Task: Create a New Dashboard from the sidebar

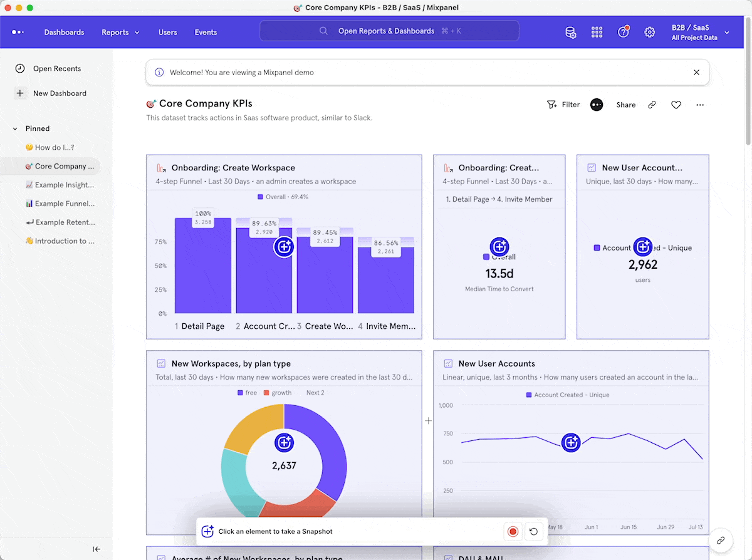Action: point(51,93)
